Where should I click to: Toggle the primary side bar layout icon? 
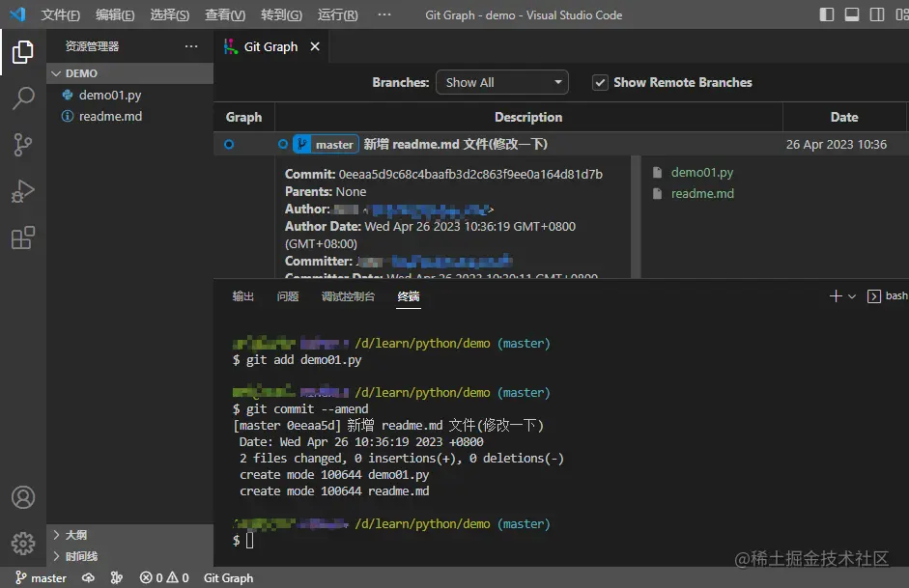tap(827, 14)
